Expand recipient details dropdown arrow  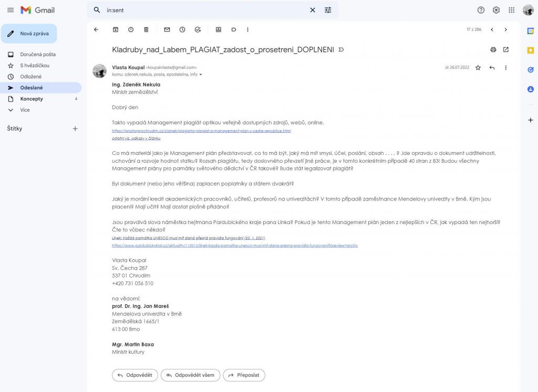[201, 75]
